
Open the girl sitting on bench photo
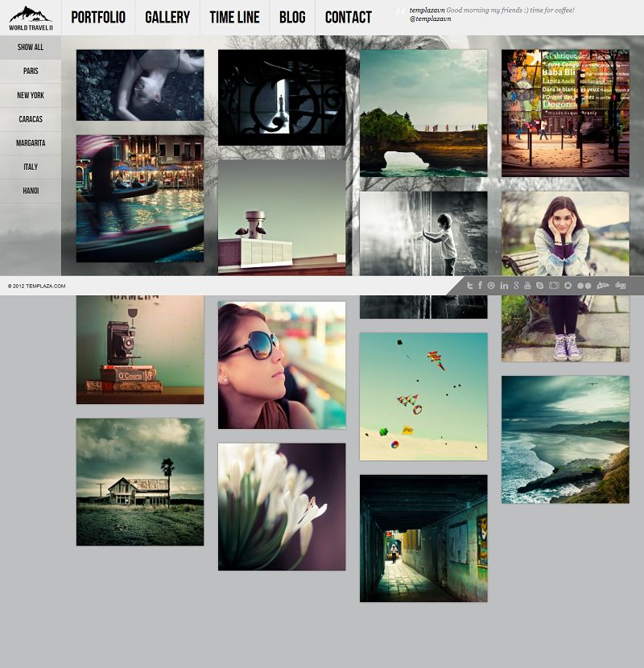[x=565, y=233]
